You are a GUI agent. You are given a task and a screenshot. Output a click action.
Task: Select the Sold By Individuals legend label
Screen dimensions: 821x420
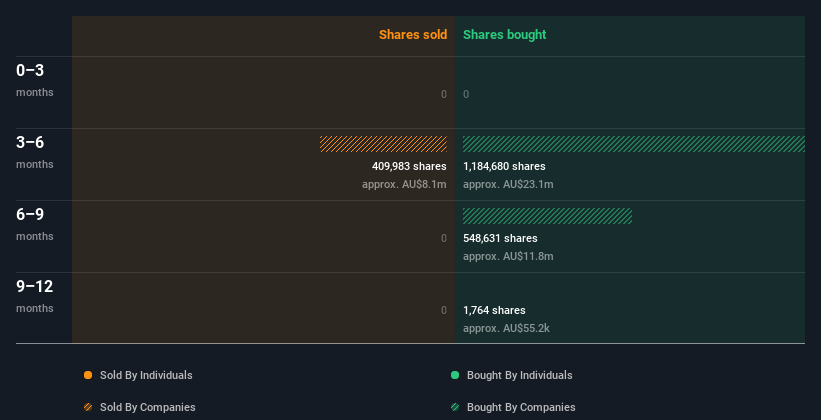coord(146,375)
